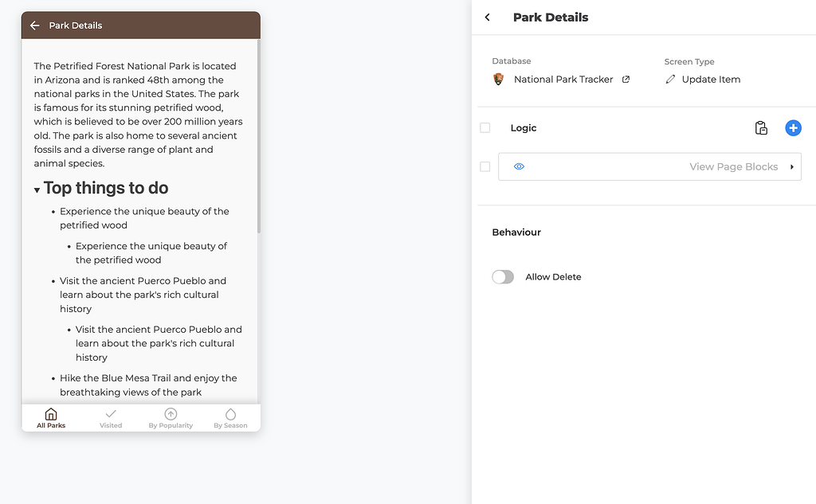Click the checkmark icon on the Visited tab
The width and height of the screenshot is (816, 504).
[x=110, y=414]
